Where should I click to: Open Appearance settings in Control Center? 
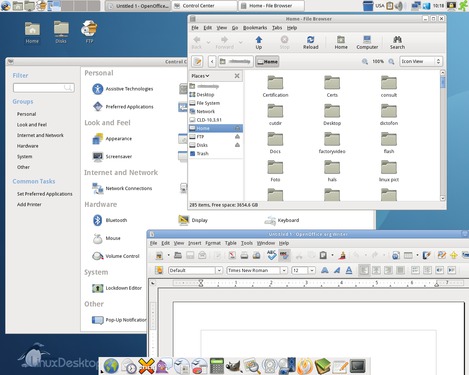112,139
